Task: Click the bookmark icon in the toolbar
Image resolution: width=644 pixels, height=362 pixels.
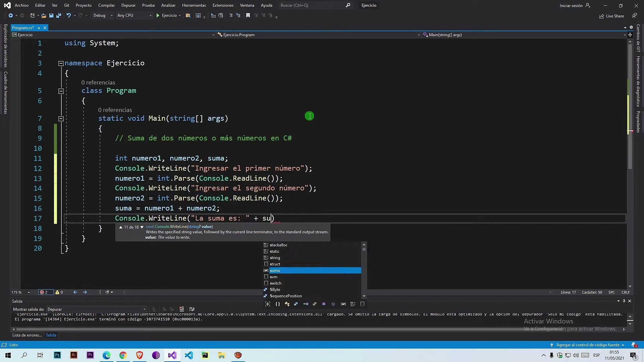Action: pyautogui.click(x=248, y=15)
